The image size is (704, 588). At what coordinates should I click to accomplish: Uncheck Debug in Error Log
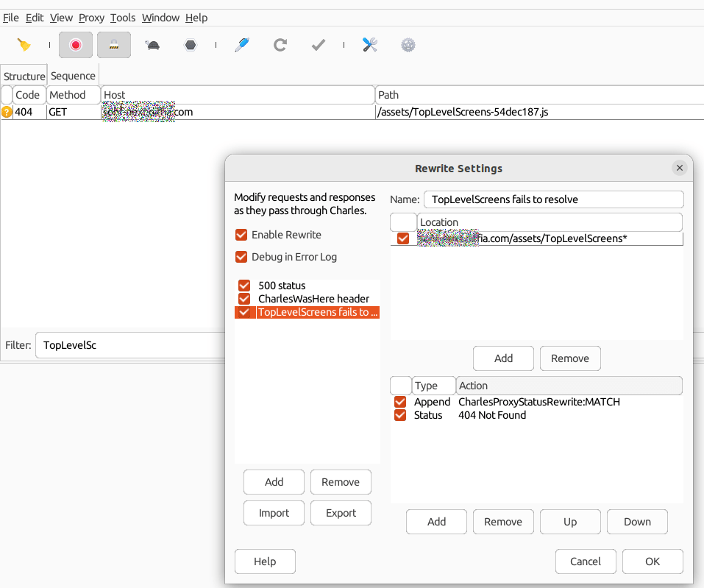coord(241,258)
